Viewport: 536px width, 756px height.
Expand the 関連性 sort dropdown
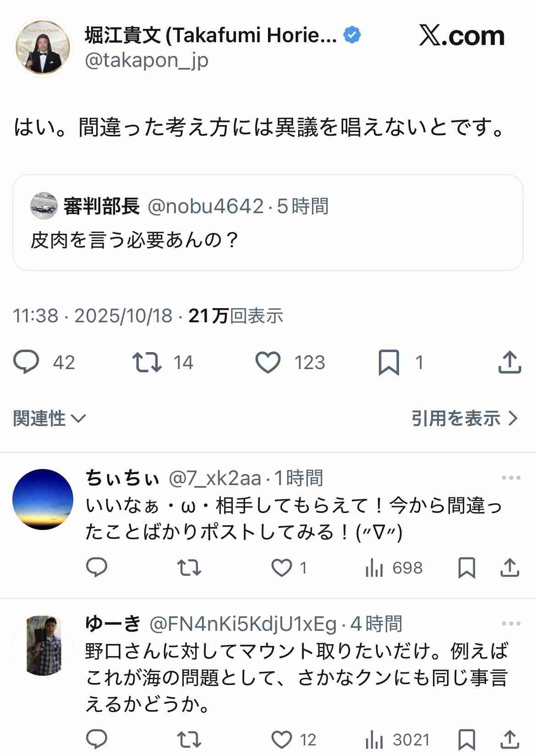coord(49,419)
